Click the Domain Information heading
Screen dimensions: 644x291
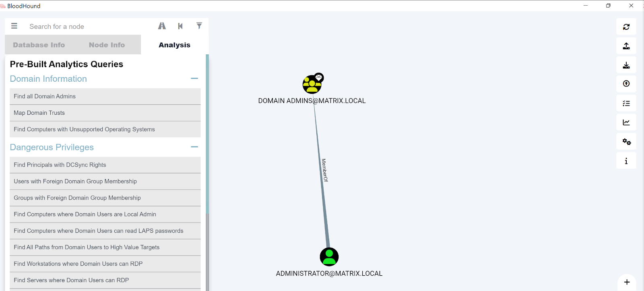pyautogui.click(x=48, y=79)
